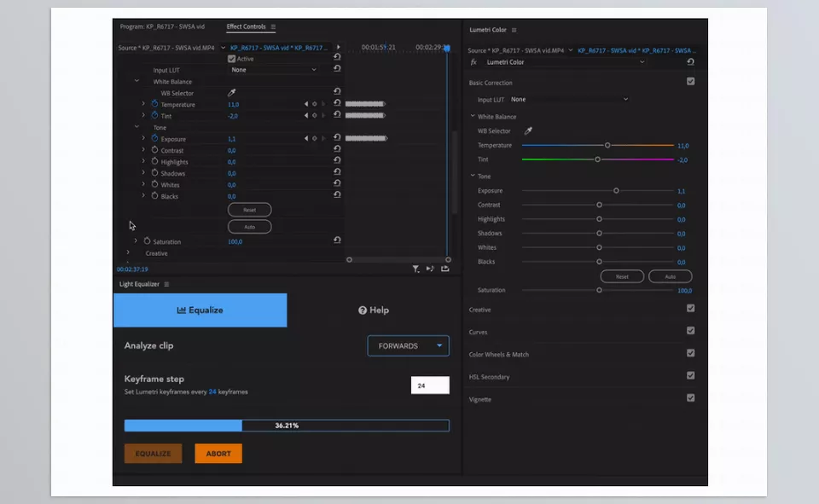Reset the Exposure parameter in Effect Controls
The width and height of the screenshot is (819, 504).
pos(337,137)
